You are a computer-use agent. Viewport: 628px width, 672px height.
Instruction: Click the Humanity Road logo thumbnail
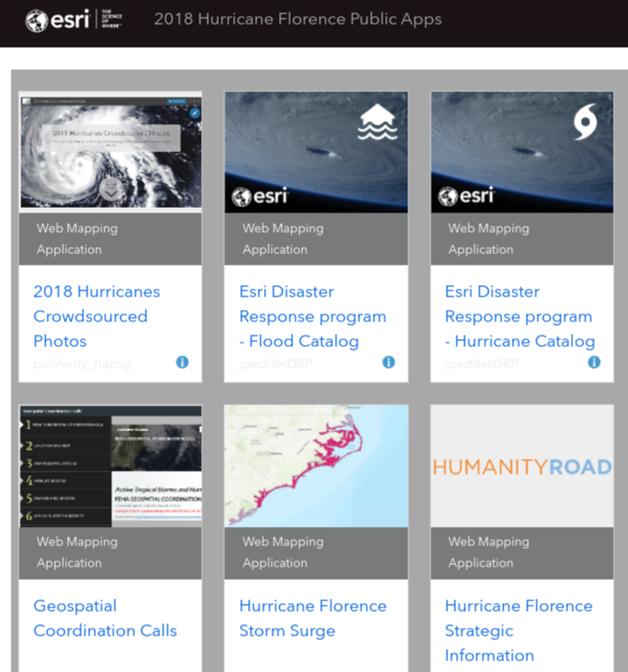pos(522,467)
